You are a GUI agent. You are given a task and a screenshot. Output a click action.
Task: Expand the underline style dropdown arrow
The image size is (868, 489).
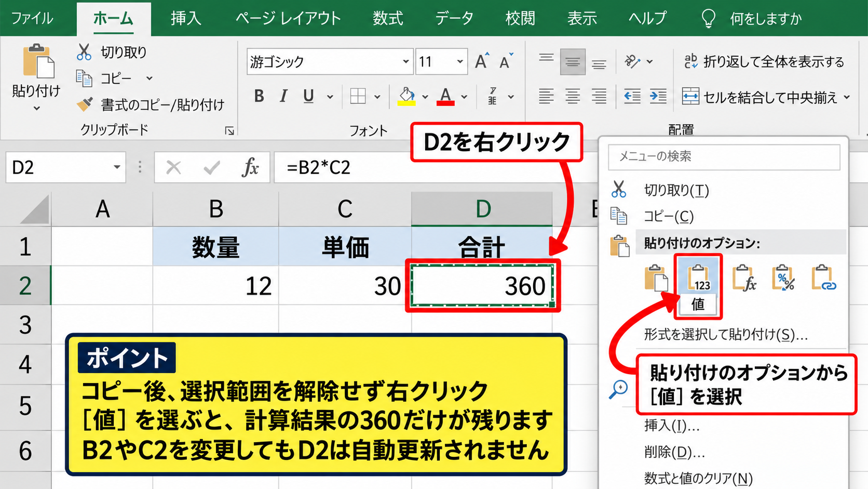[x=330, y=97]
